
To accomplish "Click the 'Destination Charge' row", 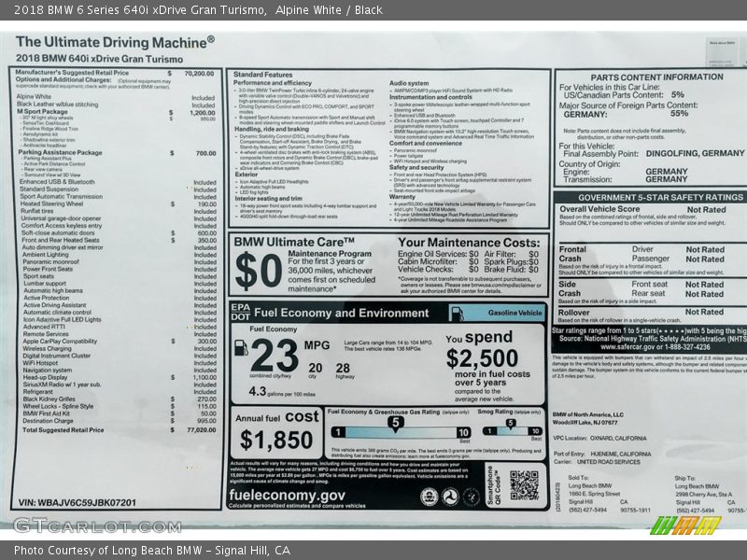I will tap(120, 421).
